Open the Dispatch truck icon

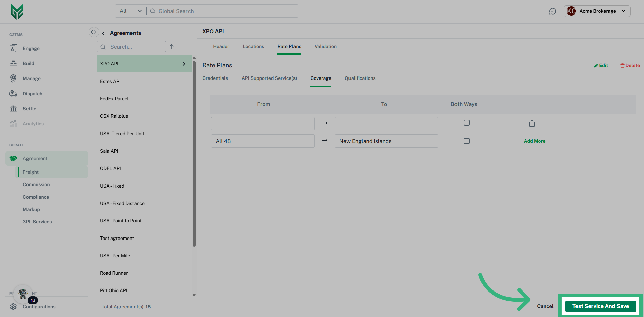13,94
